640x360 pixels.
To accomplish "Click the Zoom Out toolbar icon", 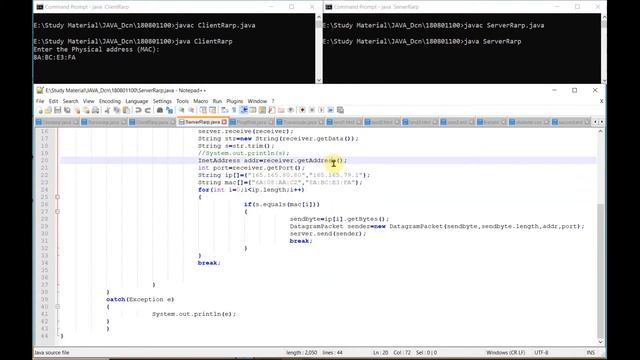I will (x=191, y=110).
